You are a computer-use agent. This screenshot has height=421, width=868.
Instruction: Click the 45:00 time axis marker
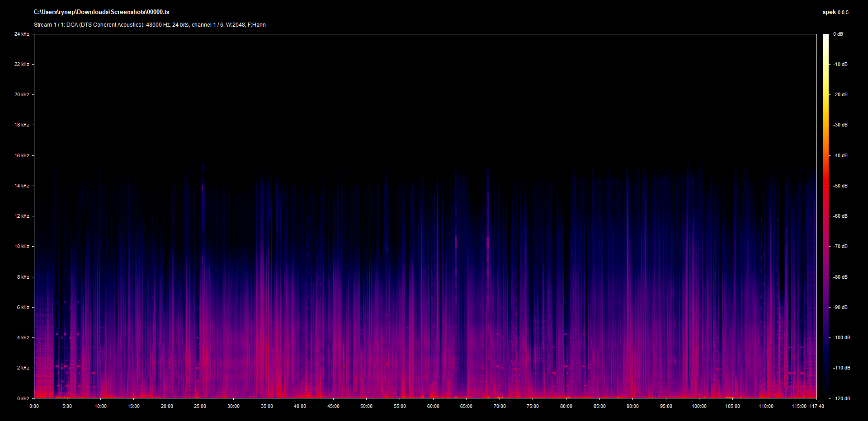point(333,406)
